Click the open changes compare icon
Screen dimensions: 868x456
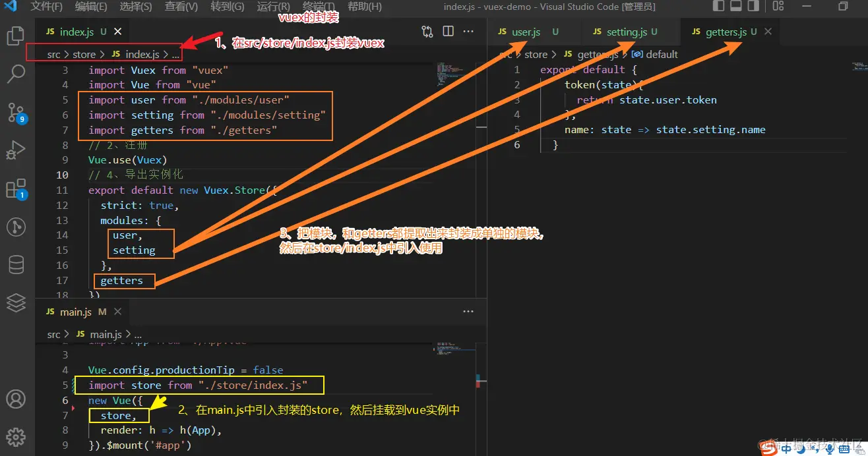pyautogui.click(x=427, y=32)
